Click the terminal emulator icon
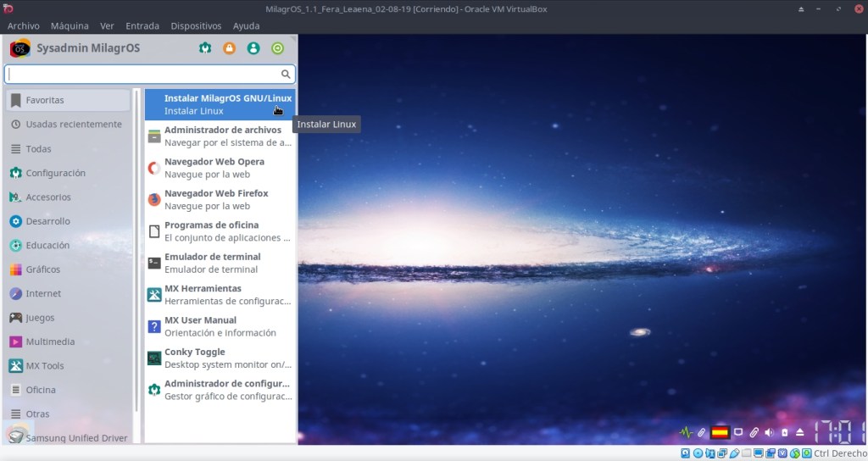 [154, 263]
